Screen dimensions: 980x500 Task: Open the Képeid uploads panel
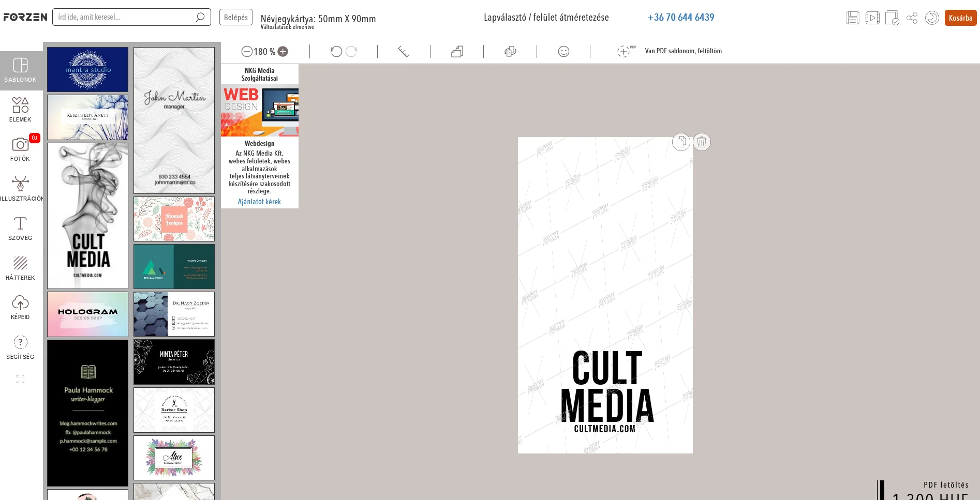point(20,307)
